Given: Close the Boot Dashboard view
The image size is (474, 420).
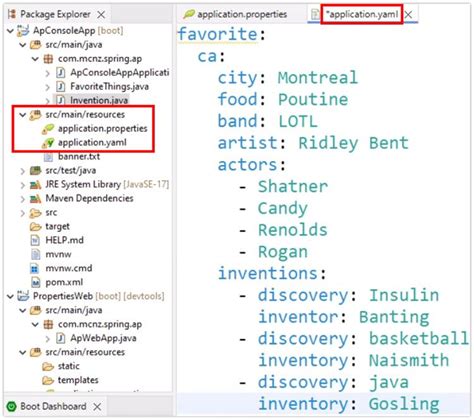Looking at the screenshot, I should [97, 407].
